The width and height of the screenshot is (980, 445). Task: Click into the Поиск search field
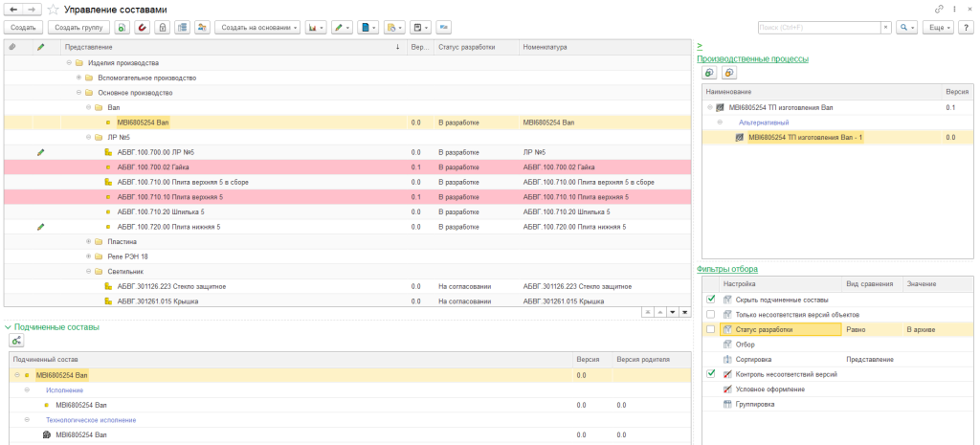point(818,28)
